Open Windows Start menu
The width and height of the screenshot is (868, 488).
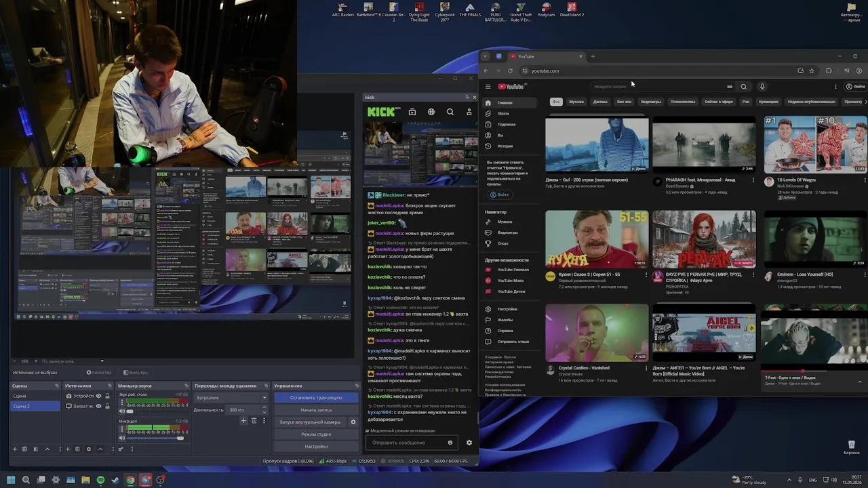tap(11, 480)
